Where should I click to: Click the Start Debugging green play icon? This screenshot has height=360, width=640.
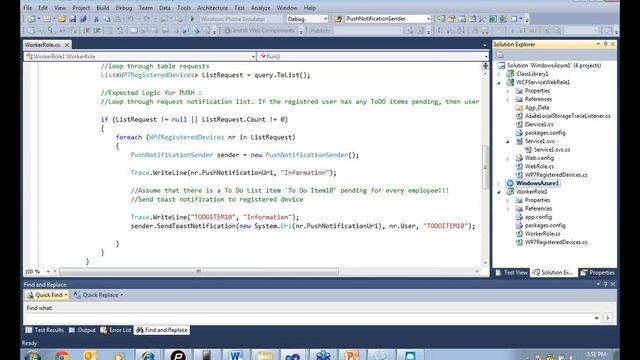pos(192,19)
